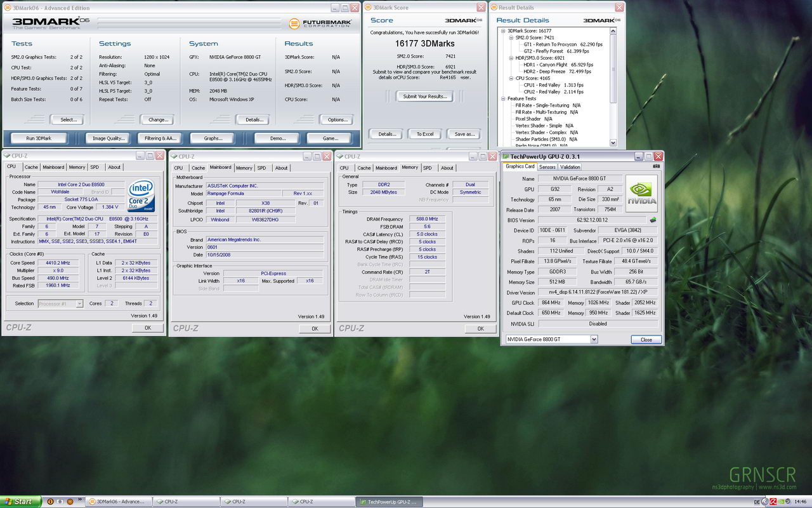Switch to 3DMark06 taskbar button
The height and width of the screenshot is (508, 812).
[x=119, y=502]
